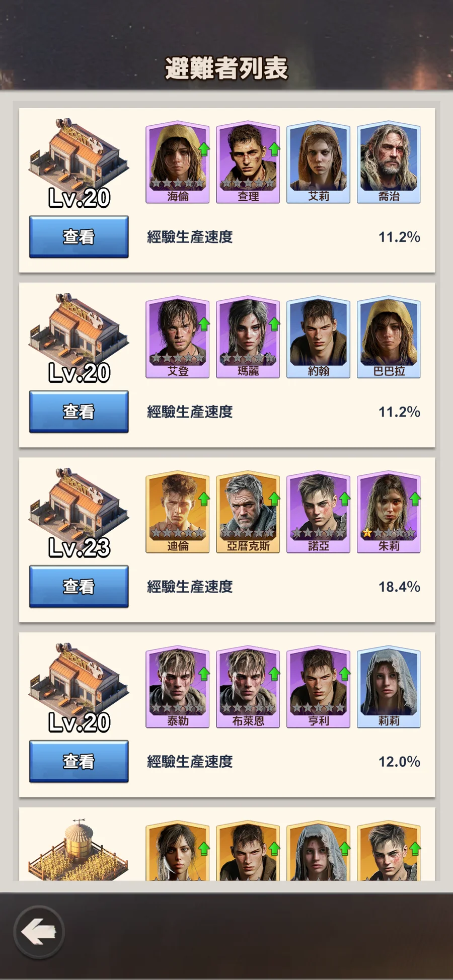
Task: Click 查看 for the first Lv.20 building
Action: (79, 237)
